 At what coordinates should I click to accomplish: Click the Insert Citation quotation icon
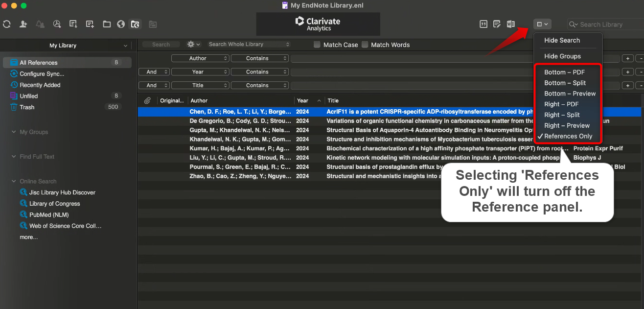[x=483, y=24]
